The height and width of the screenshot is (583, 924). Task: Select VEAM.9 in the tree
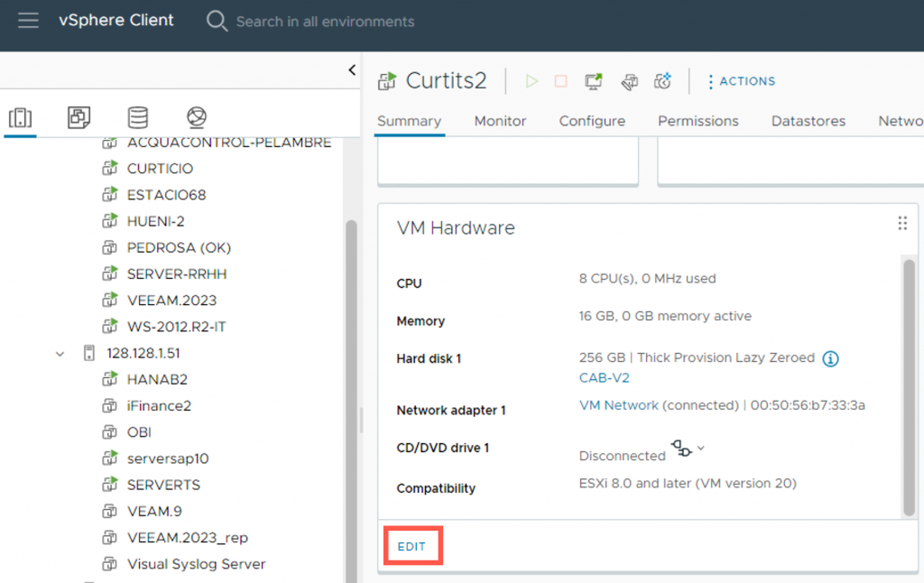coord(154,511)
